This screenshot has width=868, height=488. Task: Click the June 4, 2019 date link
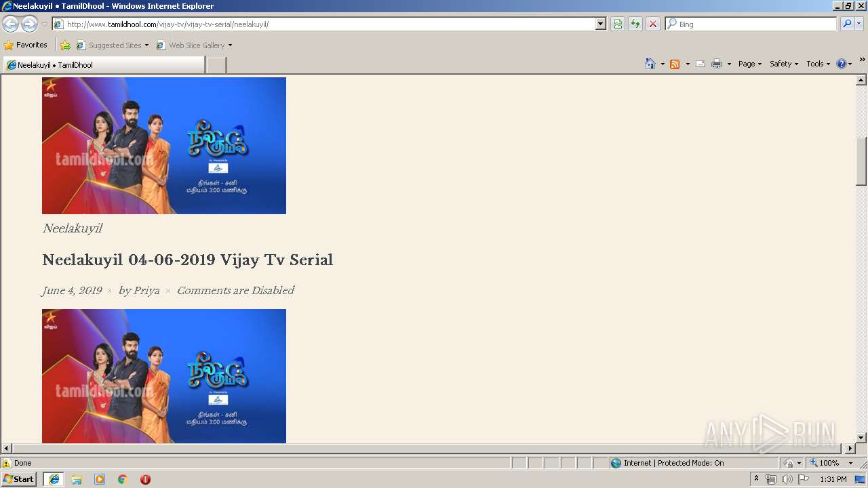[x=72, y=290]
